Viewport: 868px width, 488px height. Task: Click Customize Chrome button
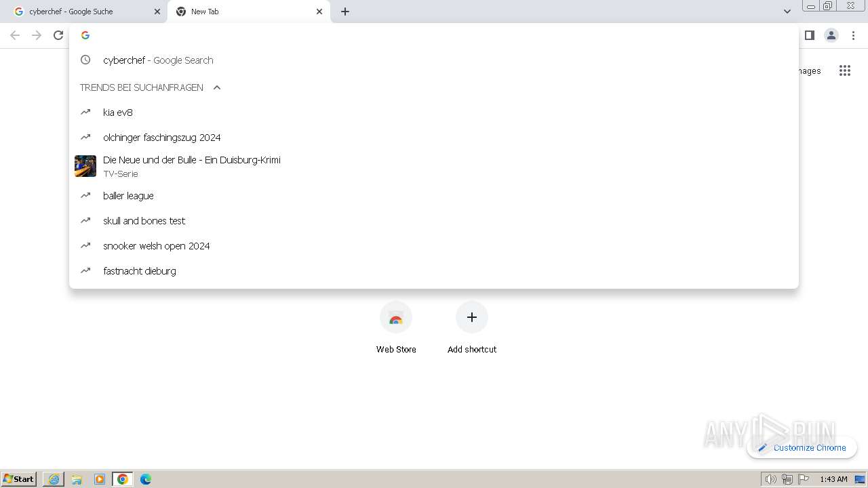802,447
